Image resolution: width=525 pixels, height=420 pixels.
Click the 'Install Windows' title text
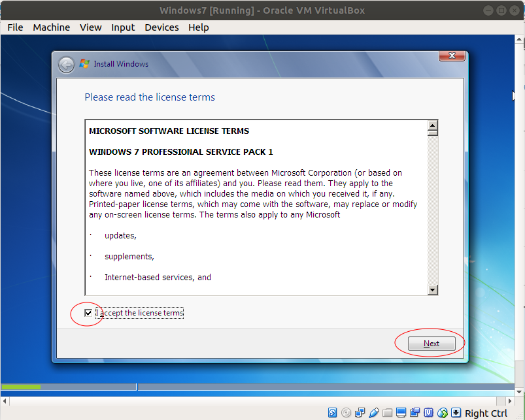(x=121, y=64)
